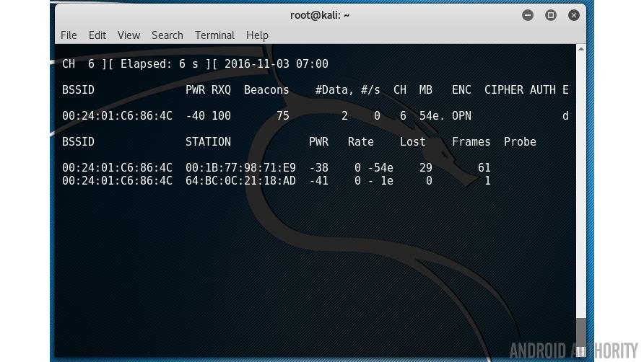Viewport: 644px width, 362px height.
Task: Open the Help menu
Action: tap(257, 35)
